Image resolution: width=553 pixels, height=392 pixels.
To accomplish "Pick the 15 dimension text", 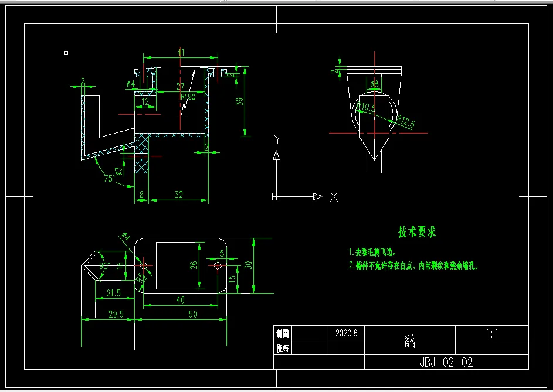I will coord(232,279).
